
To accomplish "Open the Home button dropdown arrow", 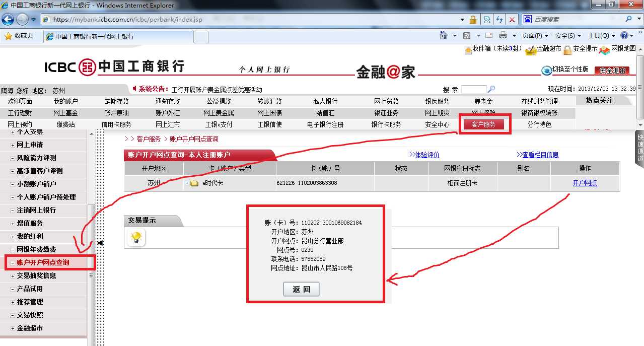I will (455, 36).
